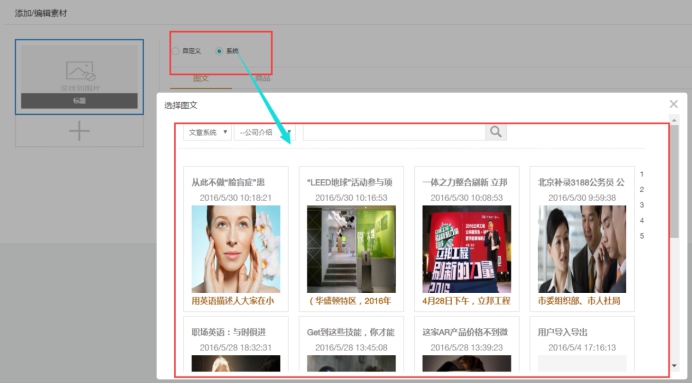Go to page 5 of articles

coord(642,236)
